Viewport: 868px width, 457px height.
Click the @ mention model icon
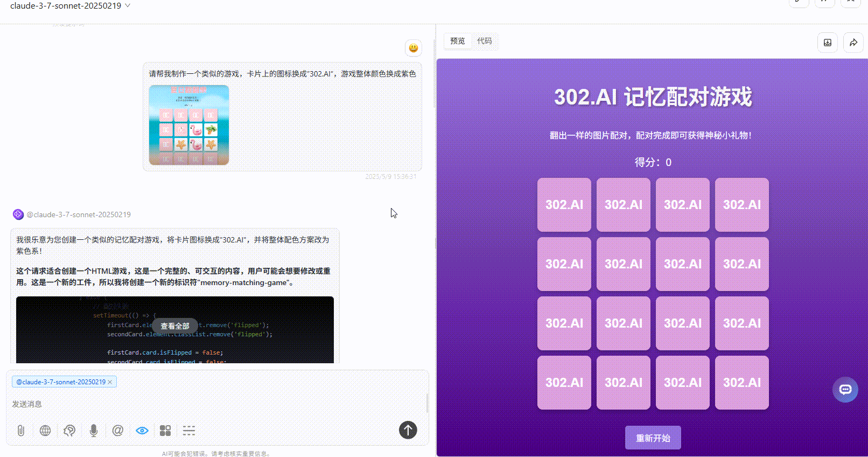(x=118, y=431)
